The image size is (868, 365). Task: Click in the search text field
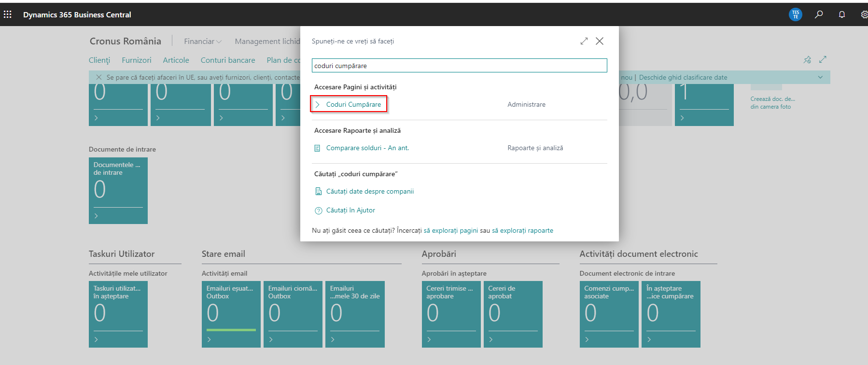[x=459, y=66]
